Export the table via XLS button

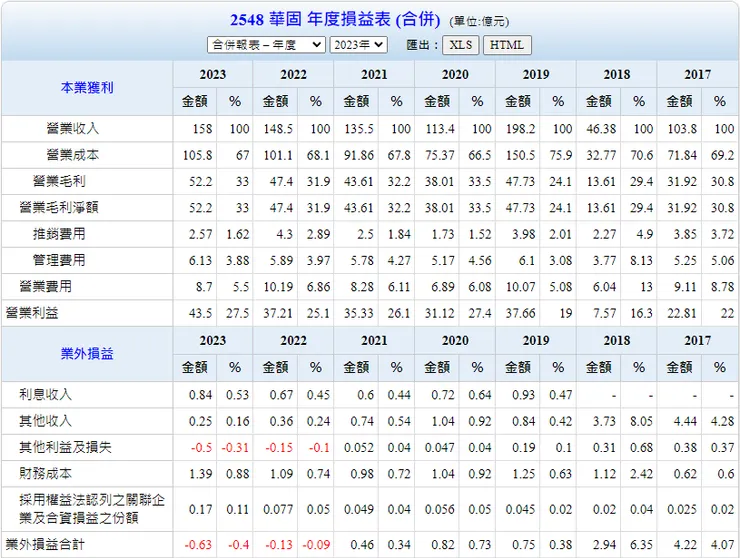point(461,45)
